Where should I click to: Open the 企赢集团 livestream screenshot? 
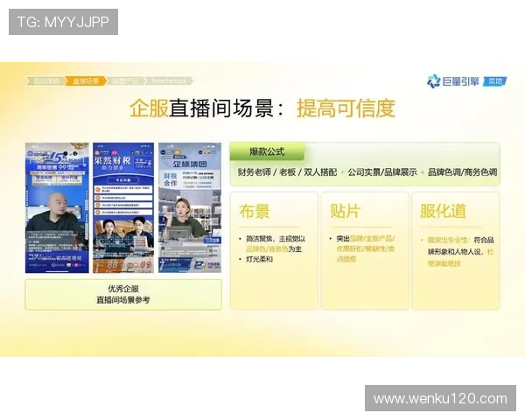click(190, 207)
